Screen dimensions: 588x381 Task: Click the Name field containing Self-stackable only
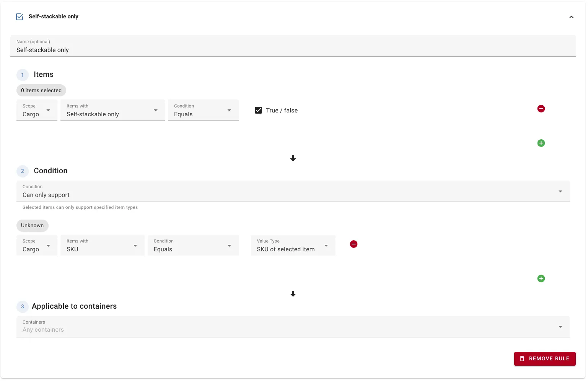(x=153, y=50)
